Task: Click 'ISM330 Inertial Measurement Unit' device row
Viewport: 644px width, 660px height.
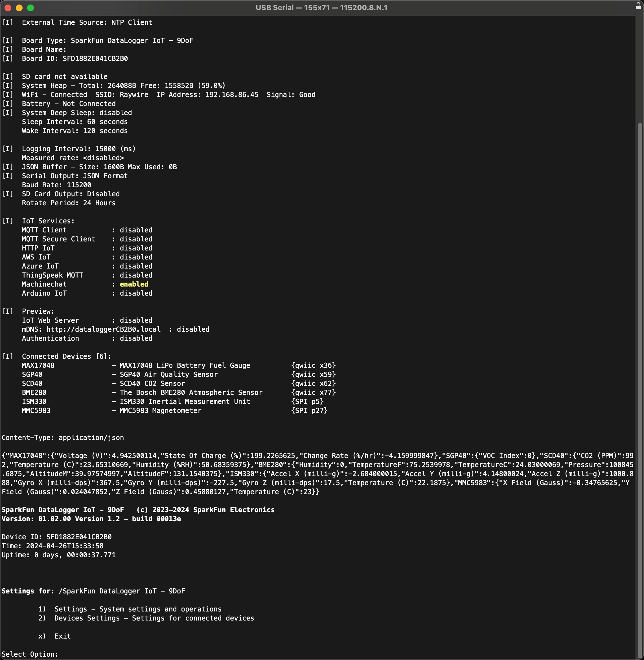Action: coord(172,402)
